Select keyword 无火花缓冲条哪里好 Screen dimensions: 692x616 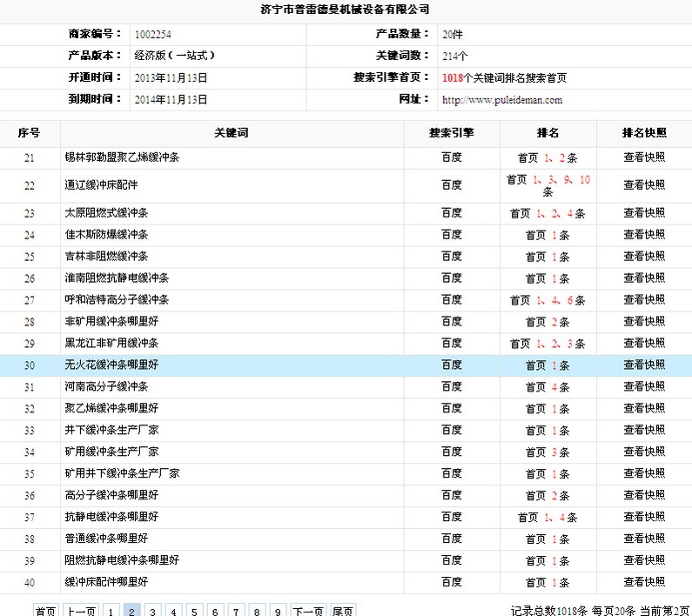point(111,365)
